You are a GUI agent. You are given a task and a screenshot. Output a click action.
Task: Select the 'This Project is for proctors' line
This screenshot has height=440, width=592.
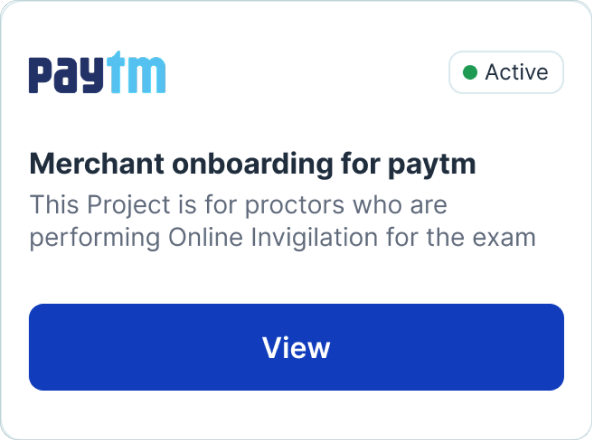[239, 205]
